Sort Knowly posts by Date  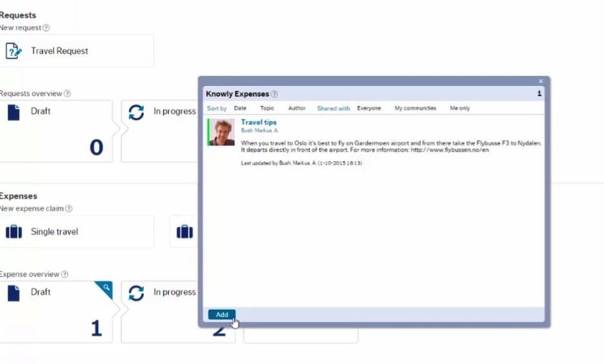pos(240,108)
